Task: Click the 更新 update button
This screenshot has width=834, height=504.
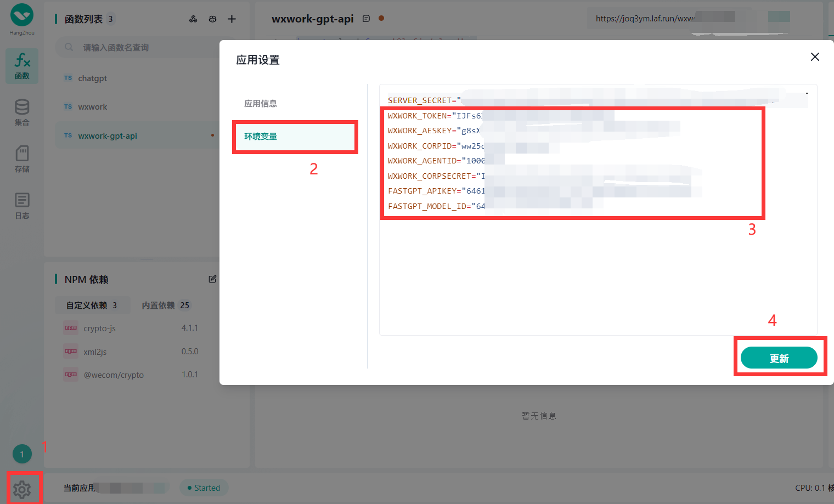Action: coord(779,358)
